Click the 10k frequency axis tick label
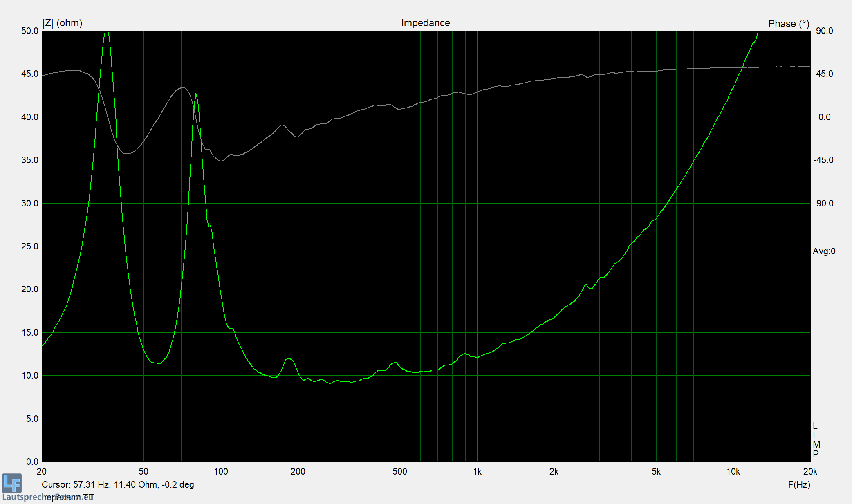 point(733,472)
